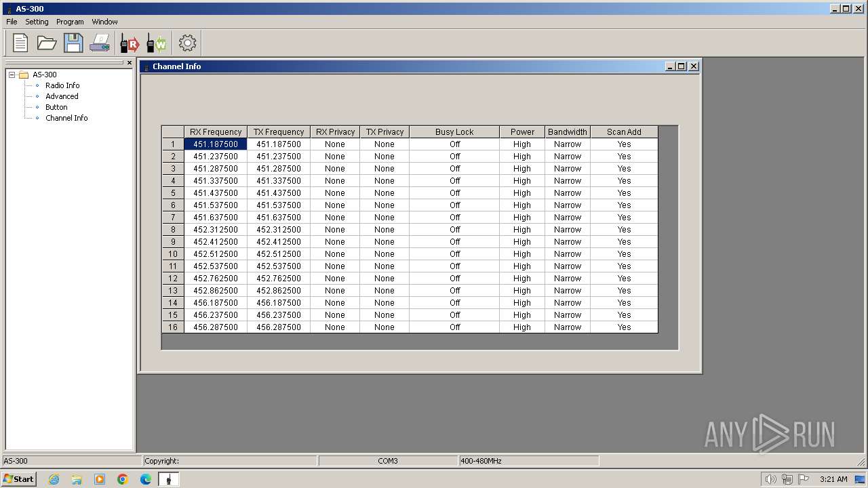Open the Setting menu

[37, 22]
